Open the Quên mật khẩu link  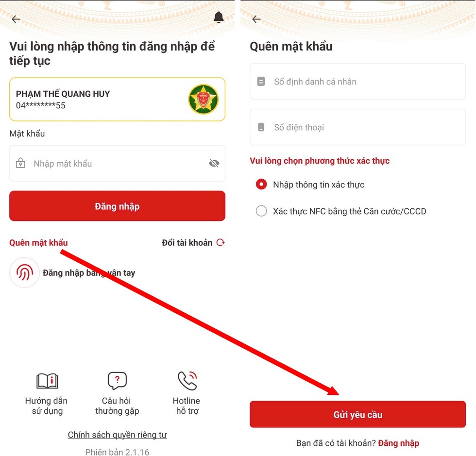coord(38,243)
